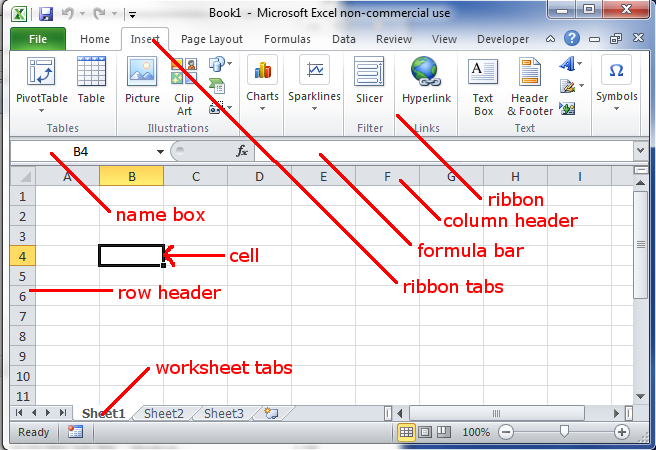Open the Formulas ribbon tab
The image size is (656, 450).
point(287,39)
